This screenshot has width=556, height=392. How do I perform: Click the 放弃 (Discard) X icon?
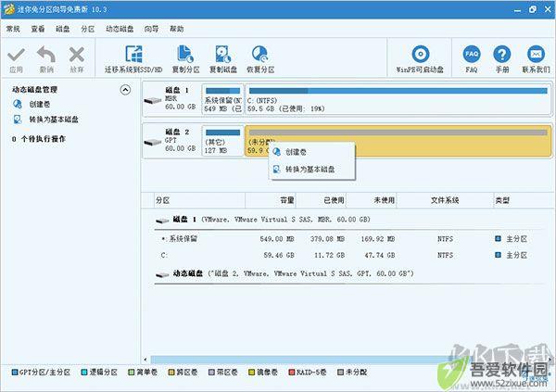click(x=77, y=55)
